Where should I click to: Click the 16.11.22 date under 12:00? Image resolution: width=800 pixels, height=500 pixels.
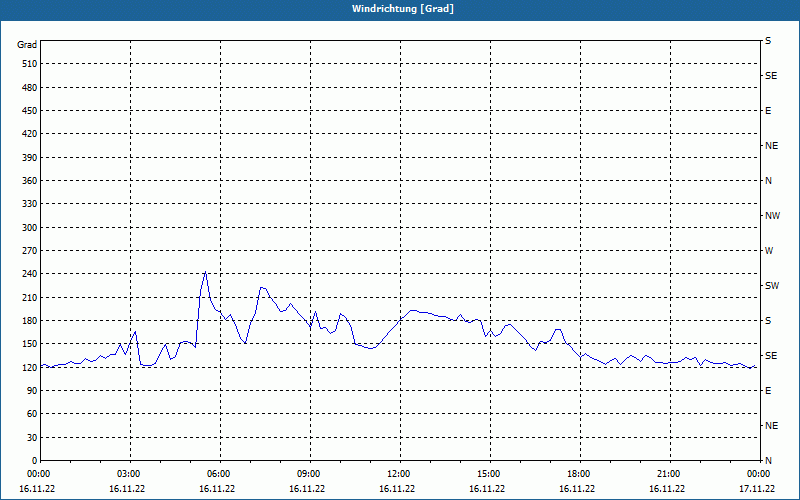[x=397, y=489]
